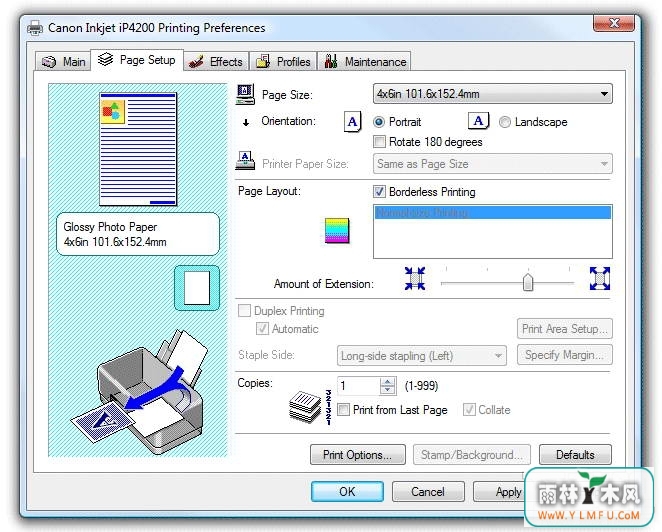The image size is (662, 532).
Task: Adjust the Amount of Extension slider handle
Action: 528,282
